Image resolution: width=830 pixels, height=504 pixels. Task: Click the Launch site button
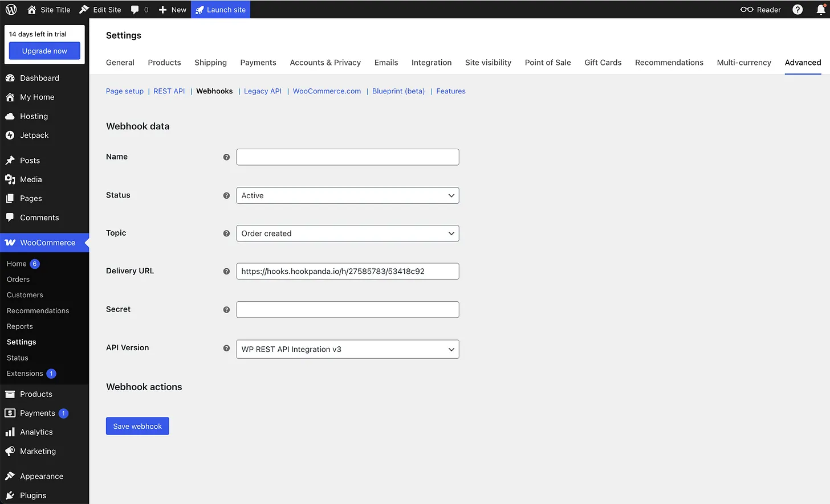pos(221,10)
